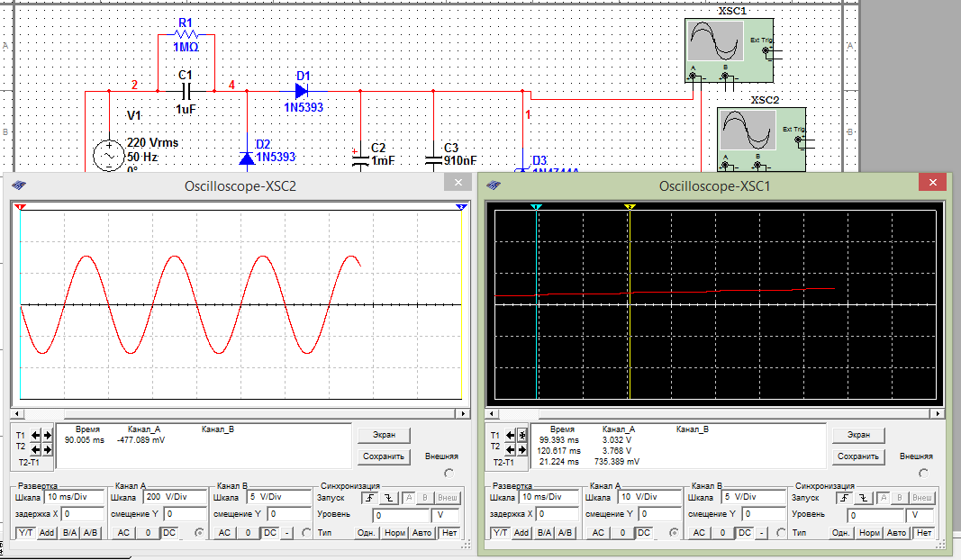961x560 pixels.
Task: Move T1 cursor right in Oscilloscope-XSC2
Action: point(47,436)
